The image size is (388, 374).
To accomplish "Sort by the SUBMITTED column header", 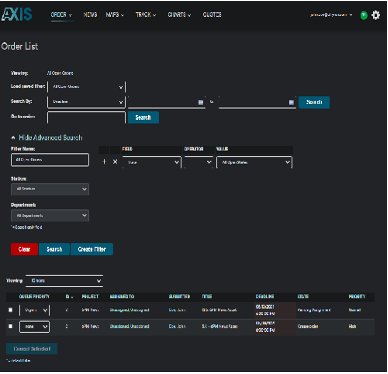I will tap(179, 297).
